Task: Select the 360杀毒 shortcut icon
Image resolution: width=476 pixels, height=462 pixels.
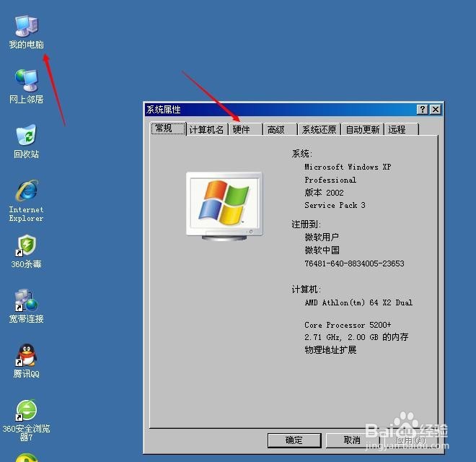Action: coord(27,251)
